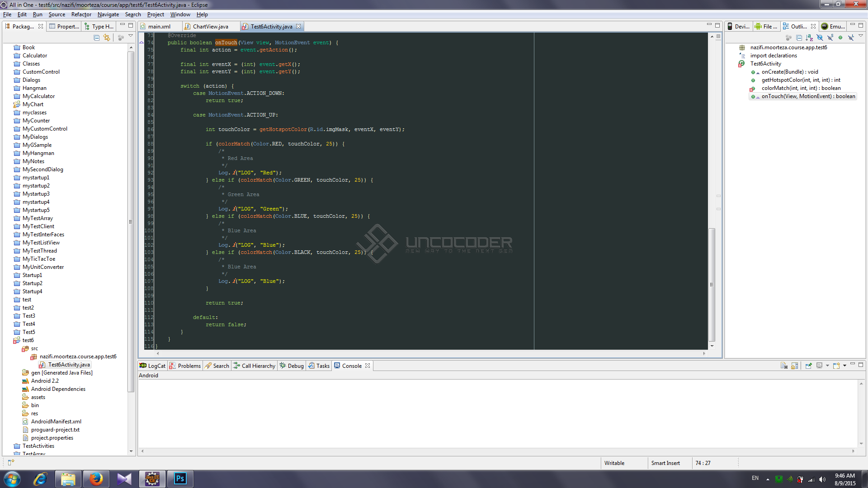
Task: Click the editor vertical scrollbar thumb
Action: point(712,285)
